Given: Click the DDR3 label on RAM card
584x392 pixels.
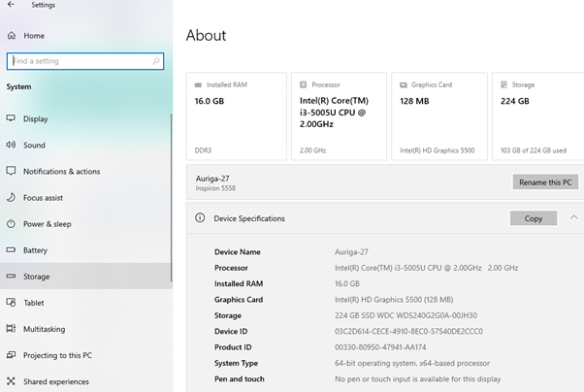Looking at the screenshot, I should [203, 150].
